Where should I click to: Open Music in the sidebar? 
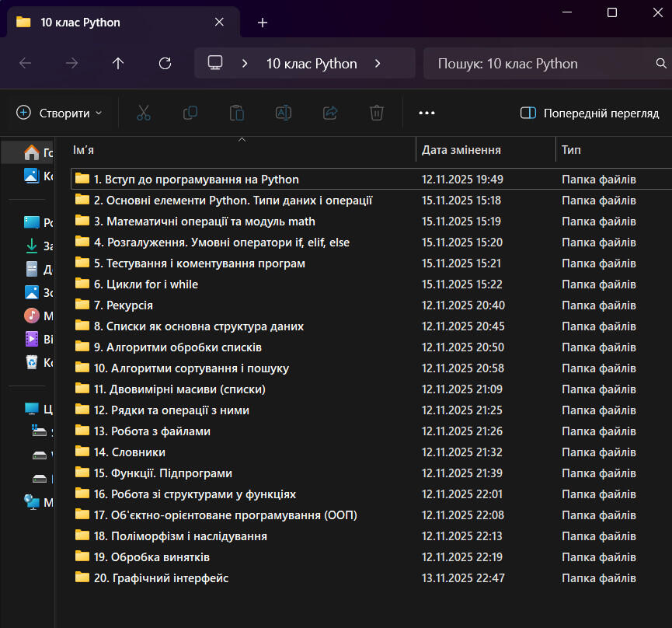[38, 316]
